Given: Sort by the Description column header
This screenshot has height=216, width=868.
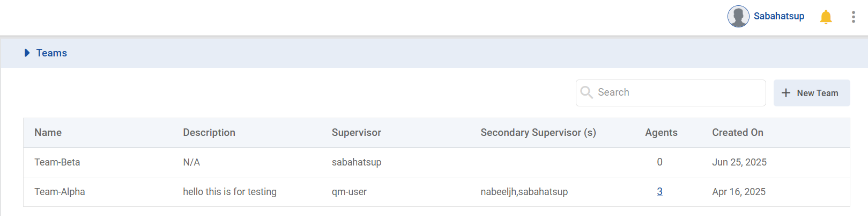Looking at the screenshot, I should pyautogui.click(x=209, y=133).
